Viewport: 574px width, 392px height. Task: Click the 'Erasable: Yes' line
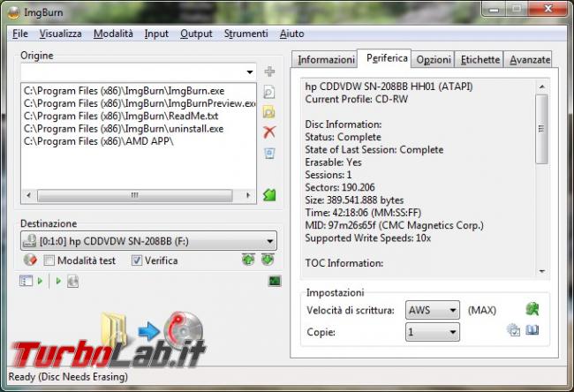click(x=333, y=162)
